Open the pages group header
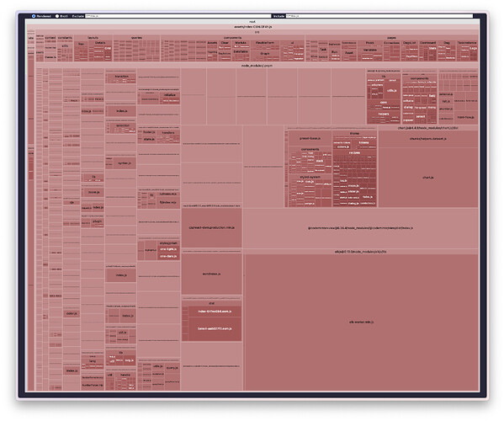The image size is (504, 421). point(391,38)
